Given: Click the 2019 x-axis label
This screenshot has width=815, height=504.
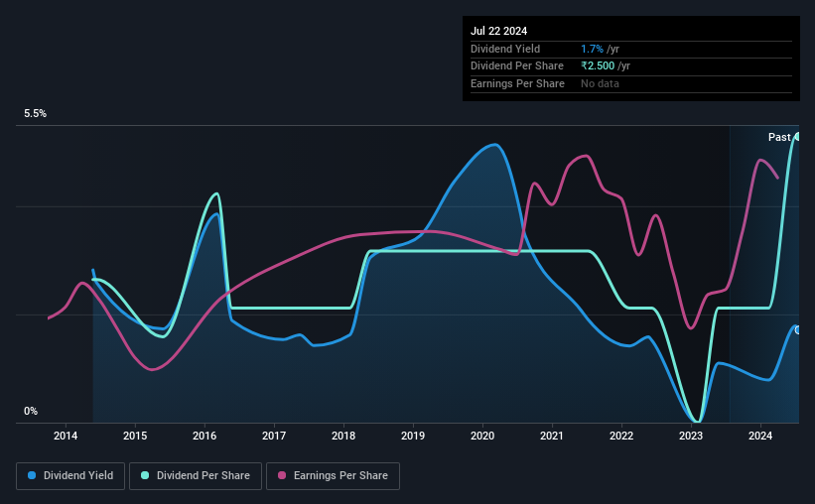Looking at the screenshot, I should click(x=413, y=436).
